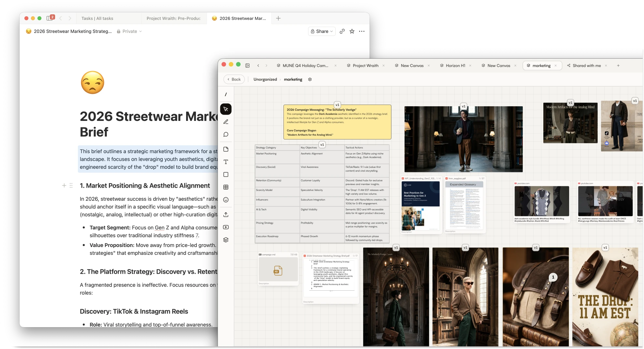Click the marketing breadcrumb label
The image size is (644, 349).
point(293,80)
